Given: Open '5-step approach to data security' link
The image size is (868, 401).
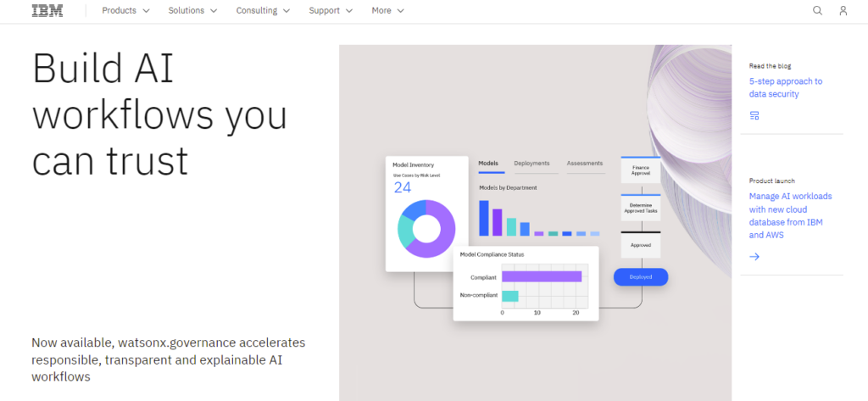Looking at the screenshot, I should (x=786, y=87).
